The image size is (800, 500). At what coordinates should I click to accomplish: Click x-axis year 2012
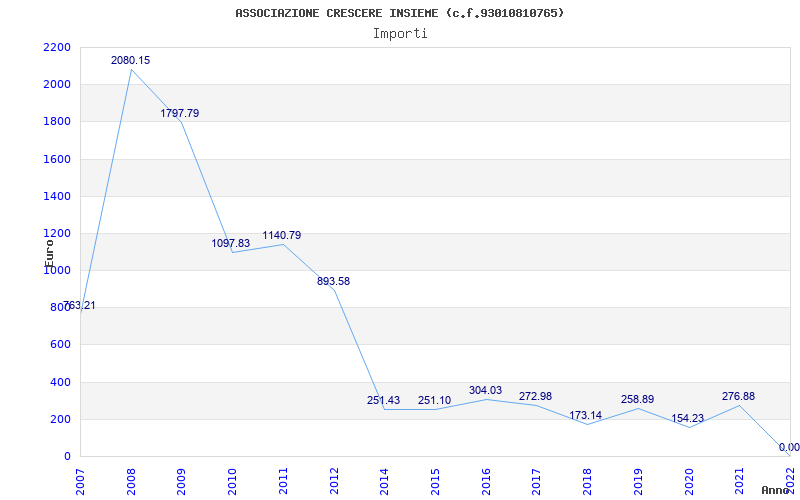pos(334,481)
